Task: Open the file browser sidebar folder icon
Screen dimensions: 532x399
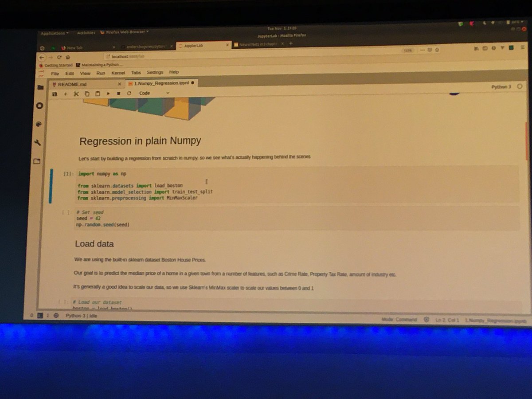Action: tap(40, 87)
